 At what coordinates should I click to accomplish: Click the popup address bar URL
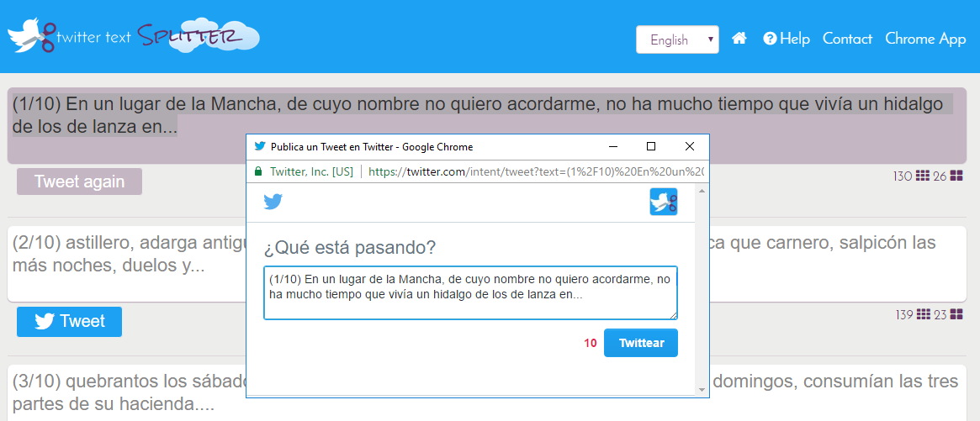click(x=536, y=171)
